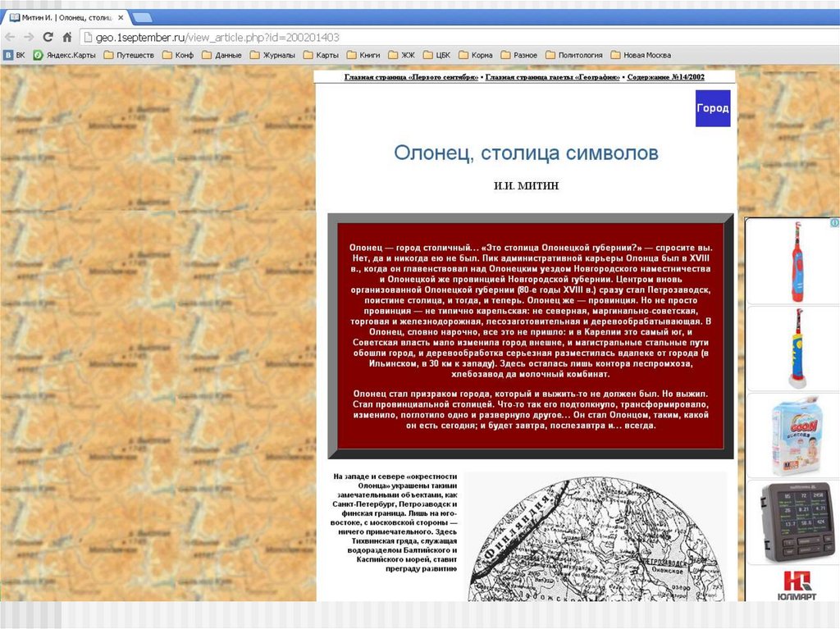840x629 pixels.
Task: Click the browser forward arrow
Action: tap(29, 37)
